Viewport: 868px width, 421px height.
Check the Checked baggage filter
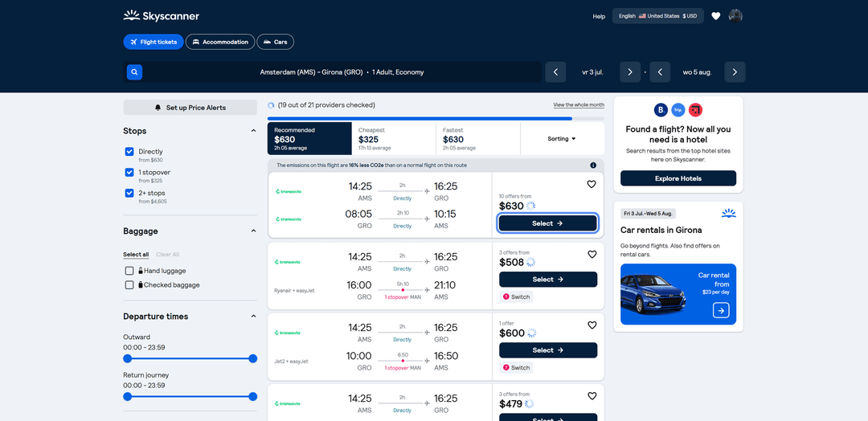pos(129,285)
